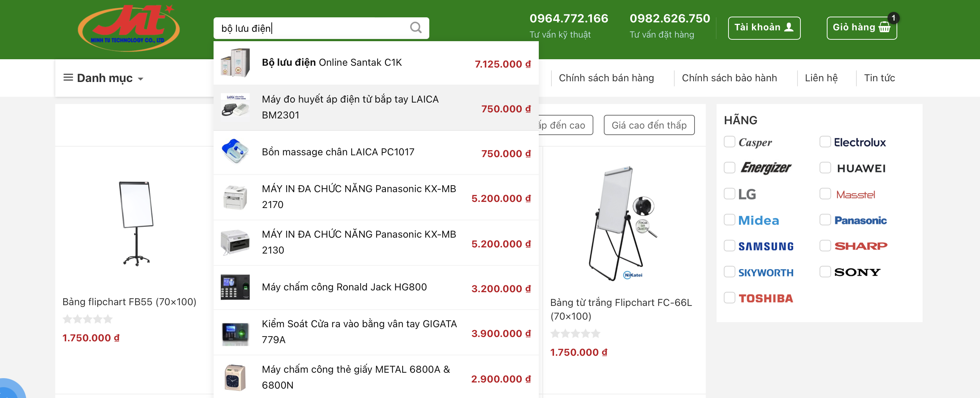Click the Minh Tu Technology logo
This screenshot has height=398, width=980.
(x=129, y=29)
